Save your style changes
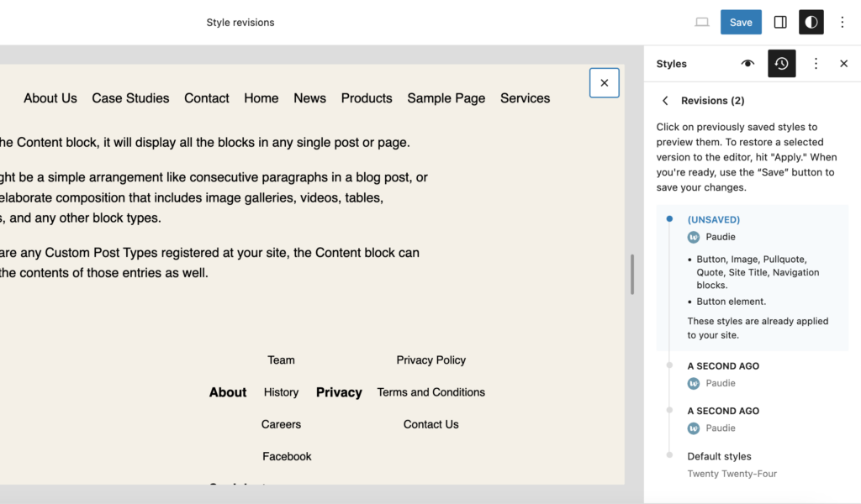This screenshot has height=504, width=861. (740, 22)
